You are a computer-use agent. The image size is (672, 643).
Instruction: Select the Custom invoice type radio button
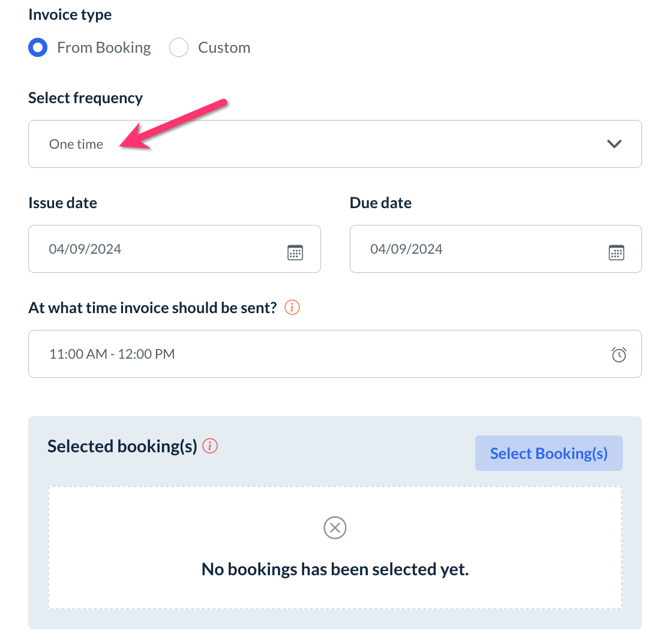pos(179,47)
